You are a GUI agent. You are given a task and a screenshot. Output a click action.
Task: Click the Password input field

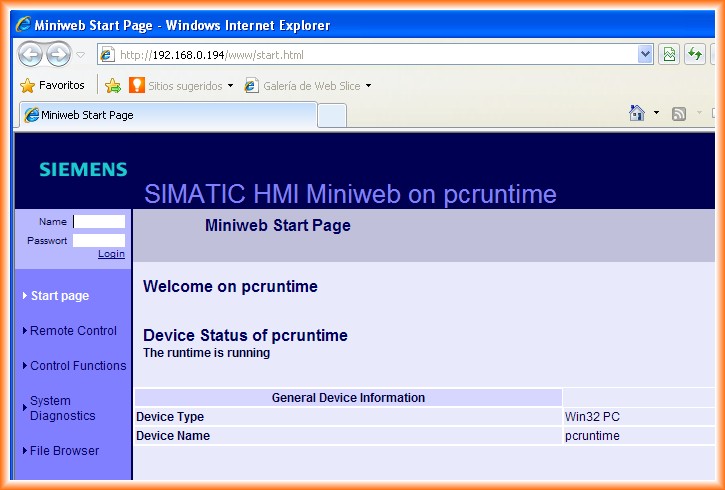99,241
